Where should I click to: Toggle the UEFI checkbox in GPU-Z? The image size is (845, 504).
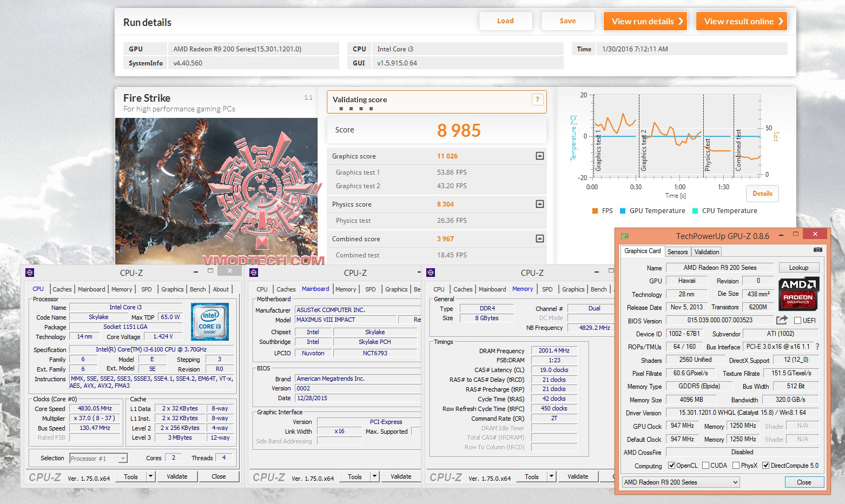coord(797,320)
